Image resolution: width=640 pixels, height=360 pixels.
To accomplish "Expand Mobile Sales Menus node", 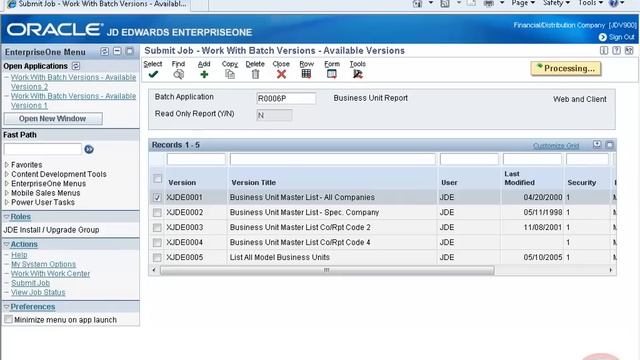I will tap(7, 193).
